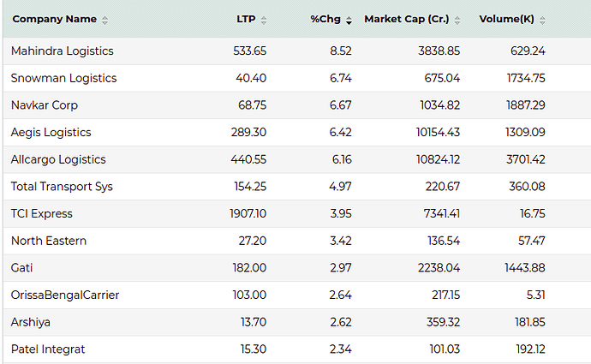Image resolution: width=591 pixels, height=364 pixels.
Task: Open the Navkar Corp row link
Action: 45,105
